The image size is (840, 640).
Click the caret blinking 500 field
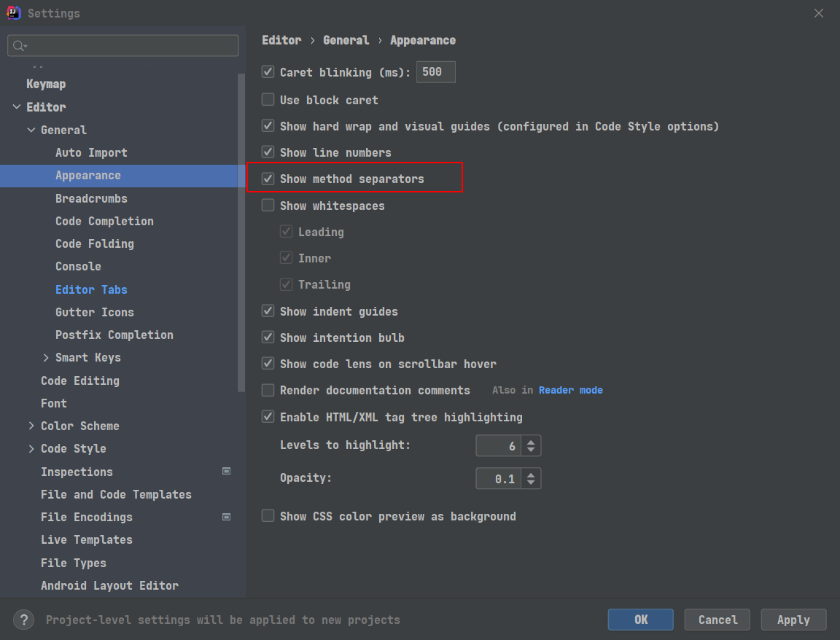point(436,71)
